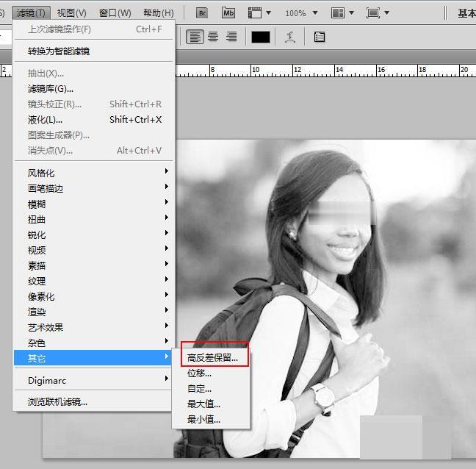Click the screen mode icon
The height and width of the screenshot is (469, 476).
coord(373,13)
